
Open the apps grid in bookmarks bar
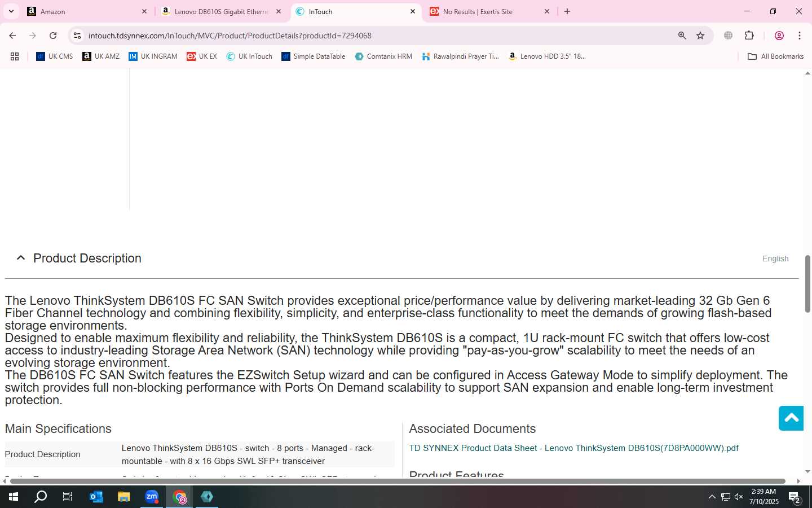click(x=15, y=56)
